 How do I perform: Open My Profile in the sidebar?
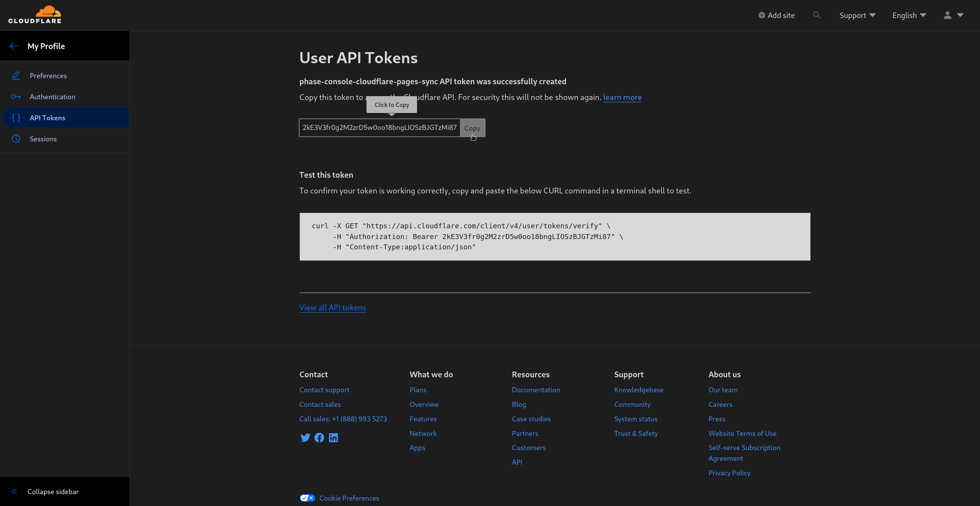(x=46, y=46)
